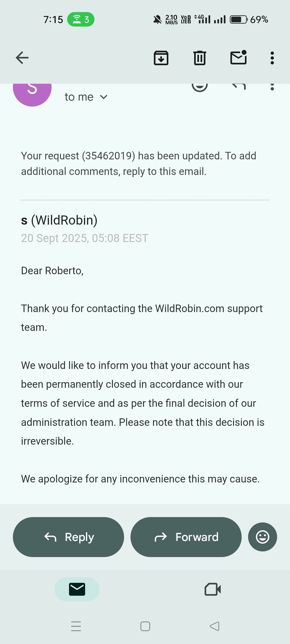
Task: Delete this email with trash icon
Action: point(200,58)
